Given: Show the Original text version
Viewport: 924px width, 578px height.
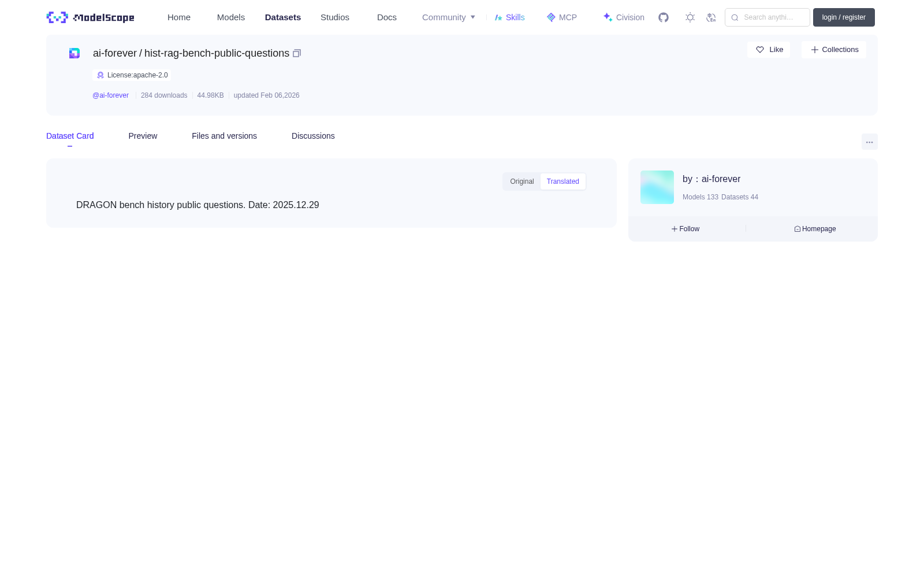Looking at the screenshot, I should click(x=522, y=181).
